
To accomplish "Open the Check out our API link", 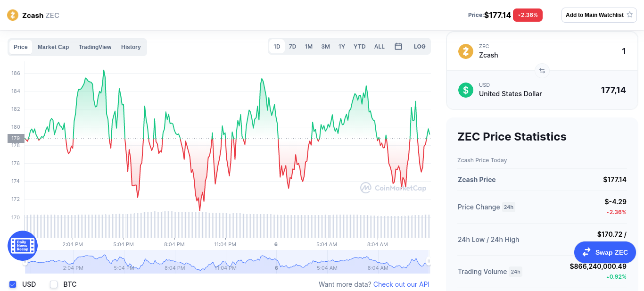I will point(401,284).
